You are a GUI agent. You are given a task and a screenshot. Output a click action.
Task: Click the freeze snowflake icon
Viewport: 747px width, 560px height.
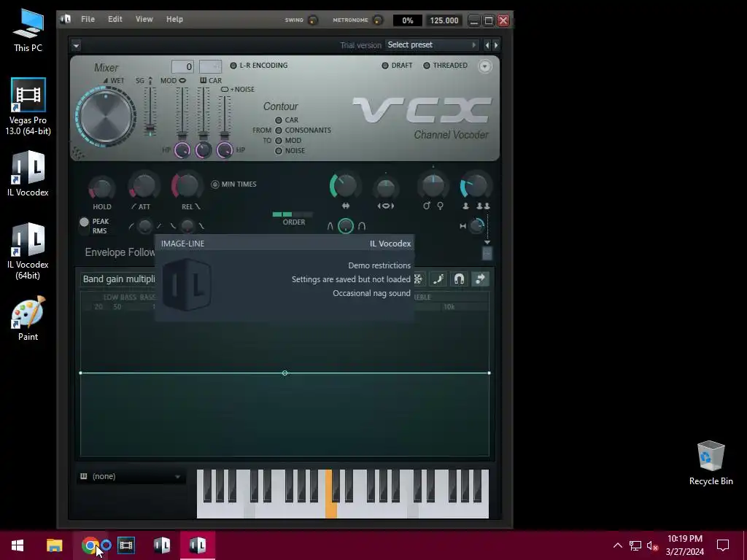pyautogui.click(x=418, y=279)
